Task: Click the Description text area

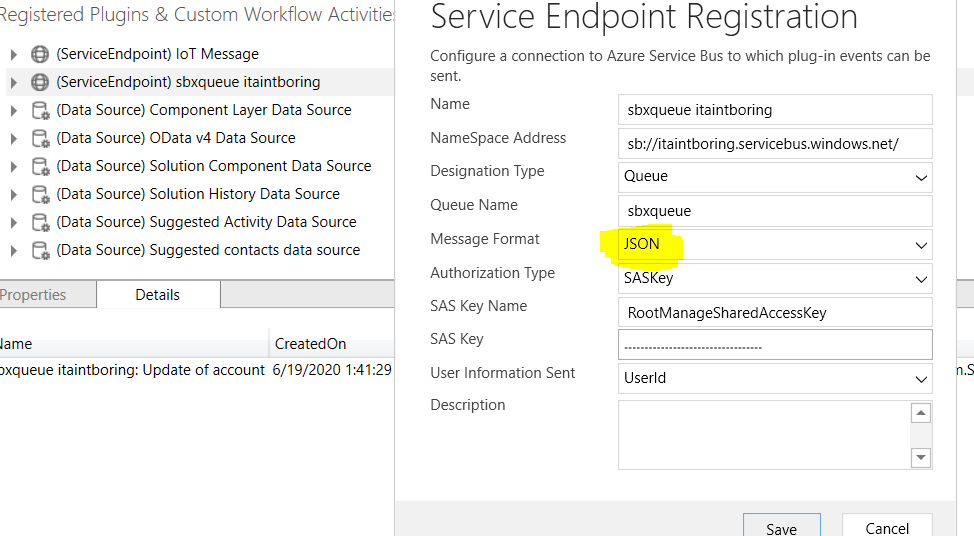Action: pos(764,435)
